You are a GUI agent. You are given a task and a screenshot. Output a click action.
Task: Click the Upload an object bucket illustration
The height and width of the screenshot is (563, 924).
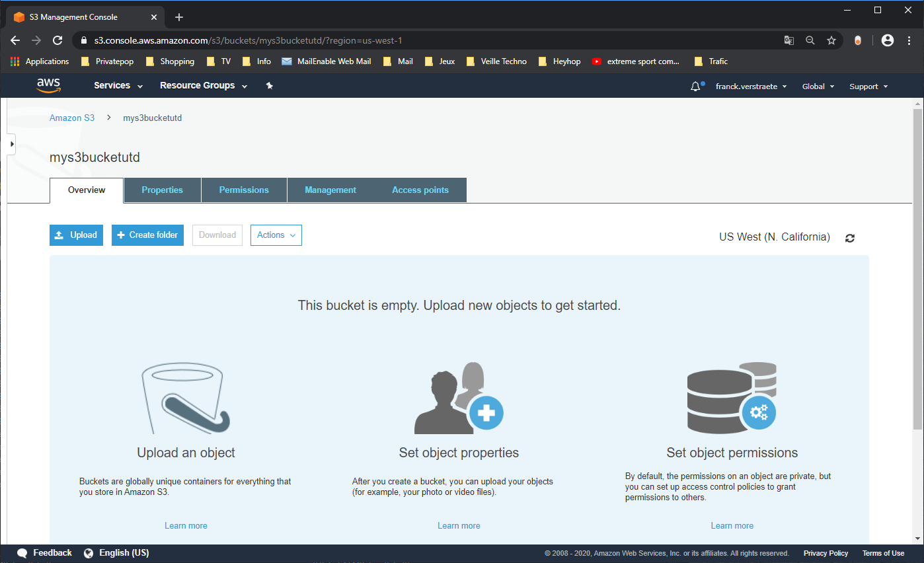(186, 398)
